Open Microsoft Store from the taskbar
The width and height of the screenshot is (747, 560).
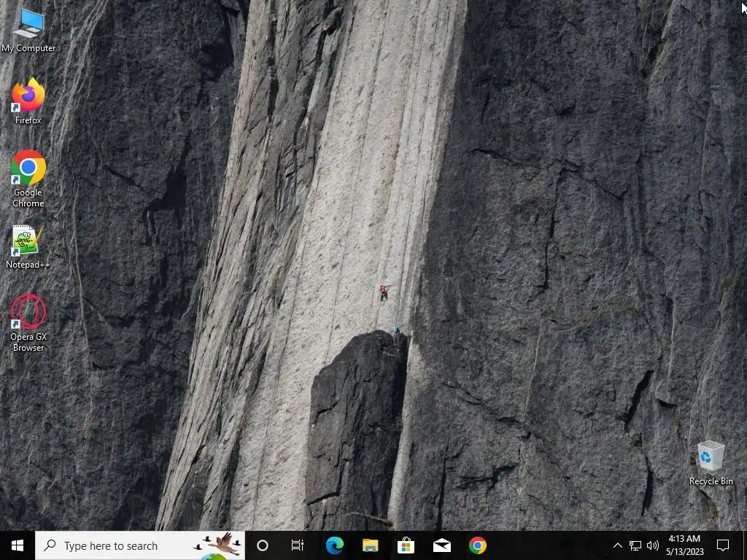[406, 545]
